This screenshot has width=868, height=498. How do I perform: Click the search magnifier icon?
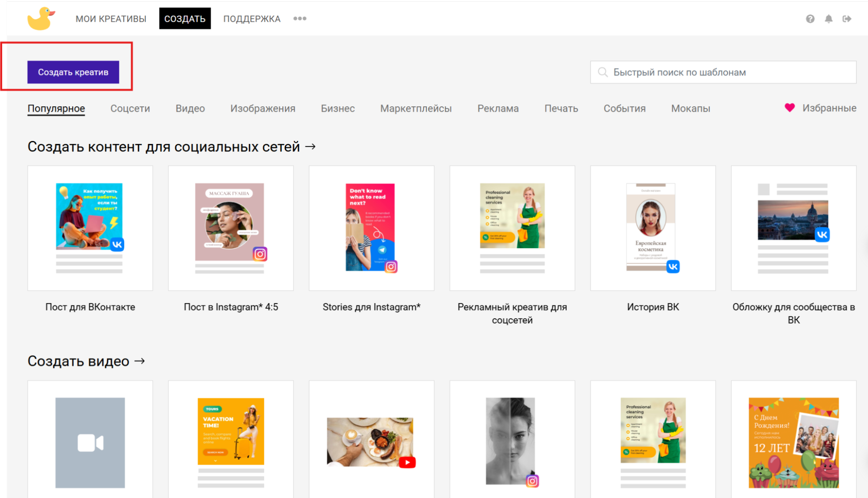coord(603,72)
